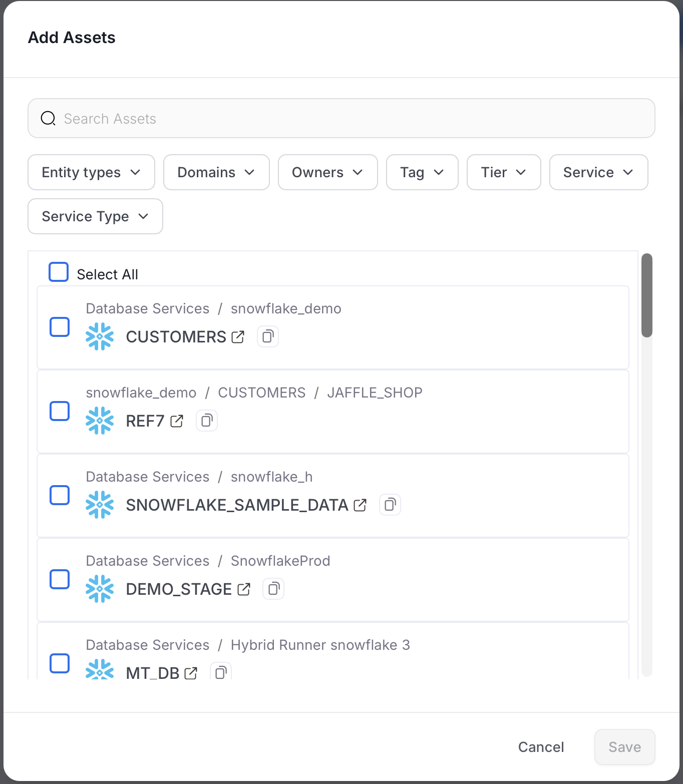Click Snowflake icon beside SNOWFLAKE_SAMPLE_DATA
The height and width of the screenshot is (784, 683).
100,505
